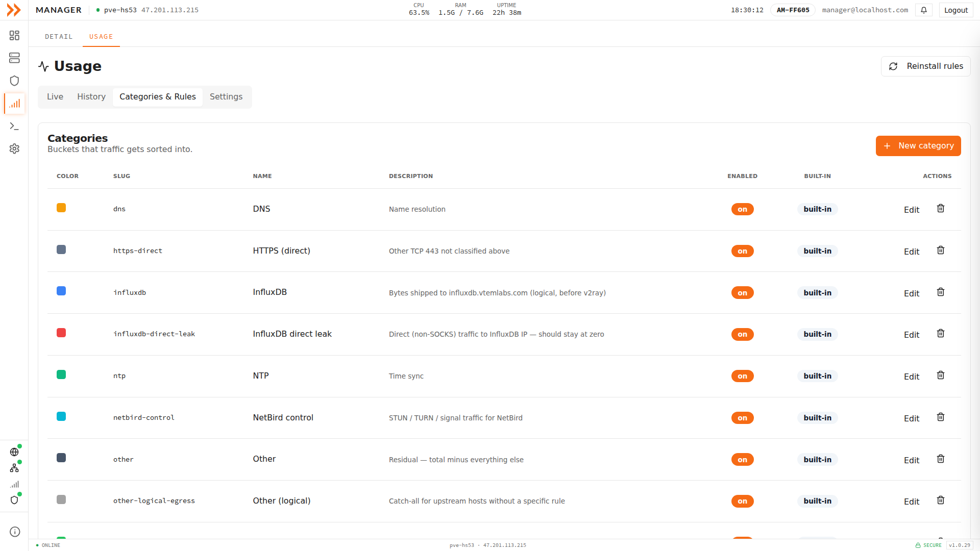This screenshot has height=551, width=980.
Task: Open the History sub-tab
Action: pos(91,97)
